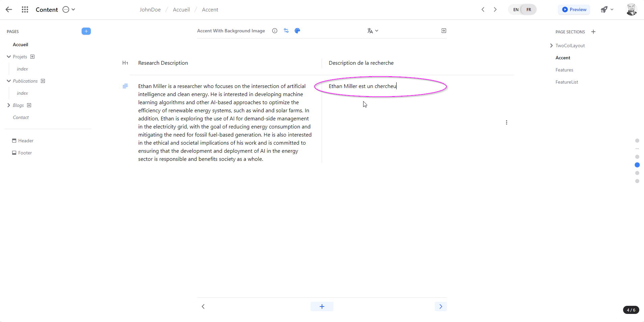Image resolution: width=644 pixels, height=322 pixels.
Task: Expand the Blogs tree item
Action: pos(9,105)
